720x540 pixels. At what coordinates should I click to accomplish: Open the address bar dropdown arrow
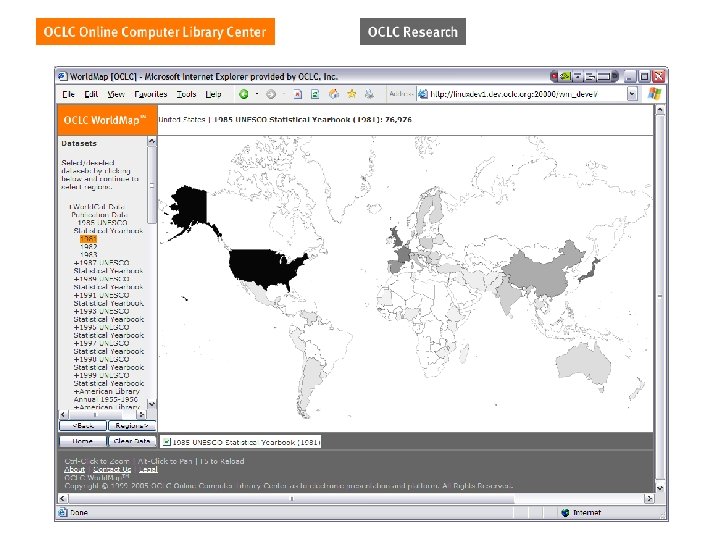tap(632, 94)
